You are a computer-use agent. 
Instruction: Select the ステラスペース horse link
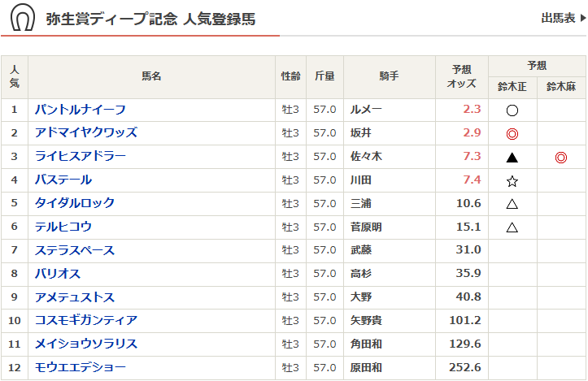[75, 250]
